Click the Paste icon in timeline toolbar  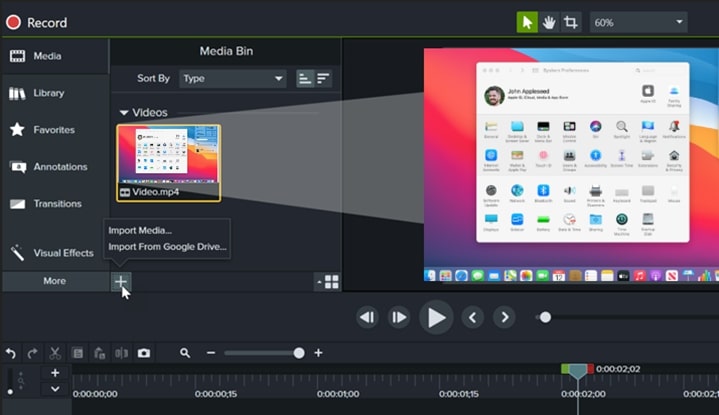[x=100, y=353]
